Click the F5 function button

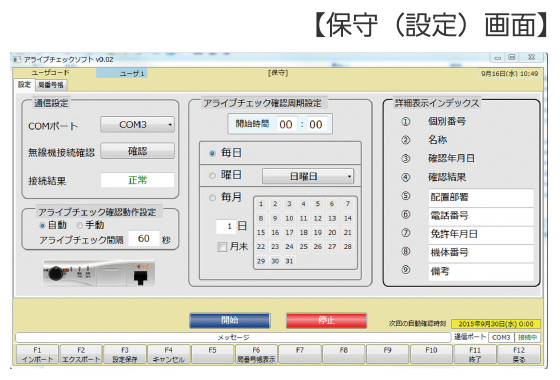click(x=212, y=354)
